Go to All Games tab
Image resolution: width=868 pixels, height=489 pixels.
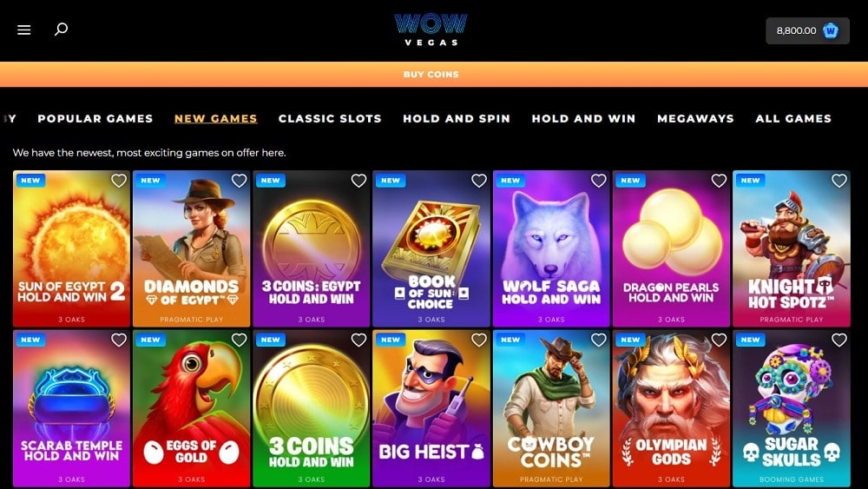pyautogui.click(x=793, y=118)
